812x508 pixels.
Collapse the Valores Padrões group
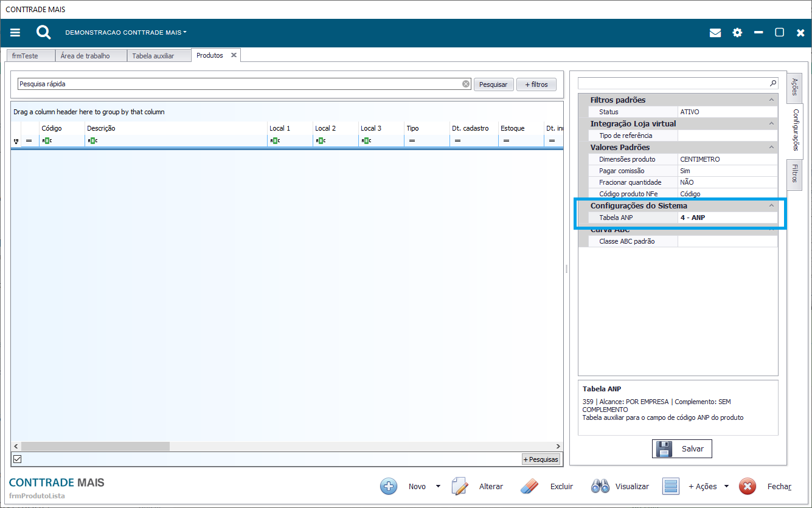[772, 147]
